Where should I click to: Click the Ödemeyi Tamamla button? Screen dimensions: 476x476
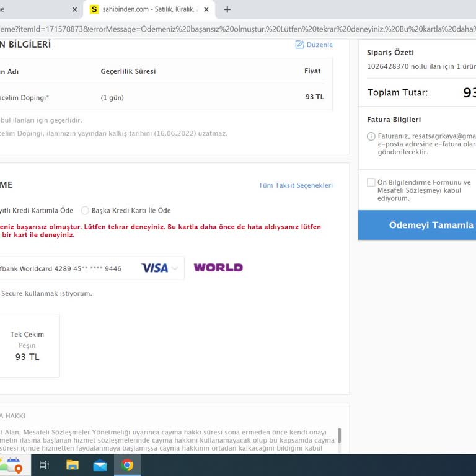pyautogui.click(x=417, y=225)
